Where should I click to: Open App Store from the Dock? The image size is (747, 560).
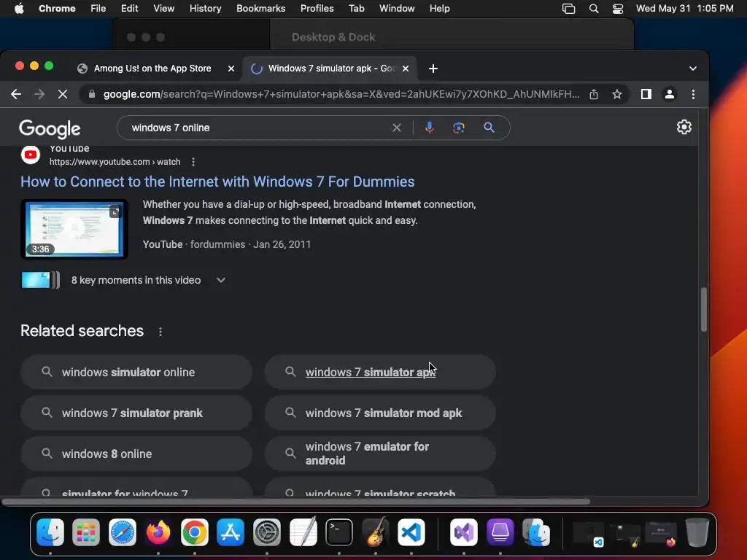pos(231,532)
